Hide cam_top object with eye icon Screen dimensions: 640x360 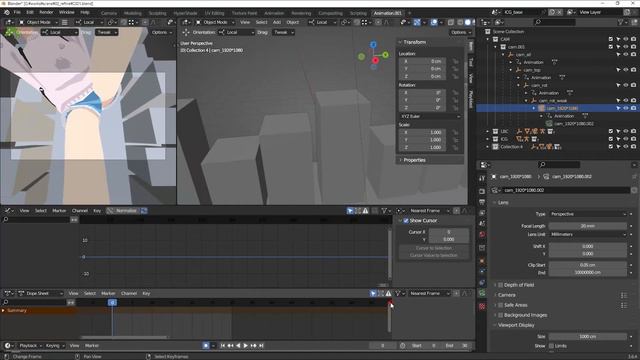(x=626, y=70)
